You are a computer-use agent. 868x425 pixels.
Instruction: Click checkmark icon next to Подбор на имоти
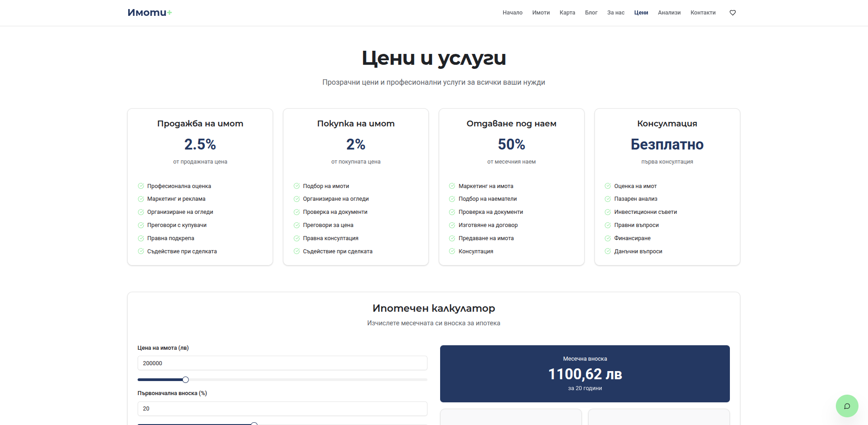(297, 186)
